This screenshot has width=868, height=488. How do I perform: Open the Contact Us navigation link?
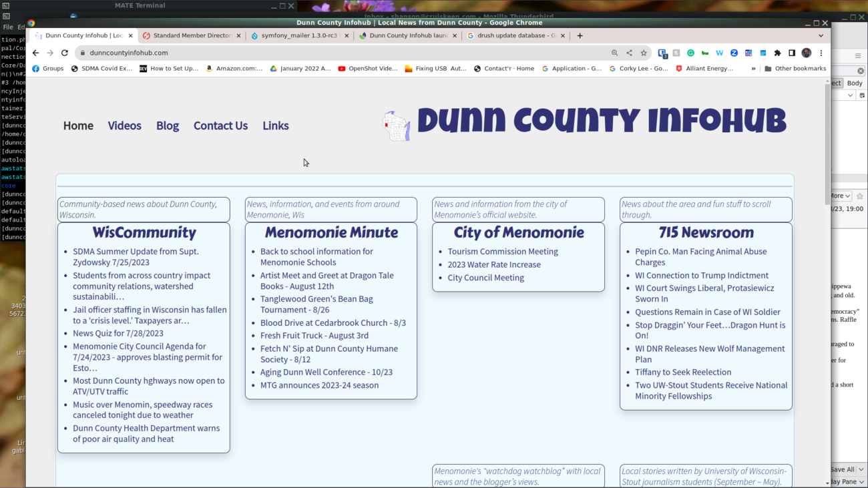pos(220,126)
